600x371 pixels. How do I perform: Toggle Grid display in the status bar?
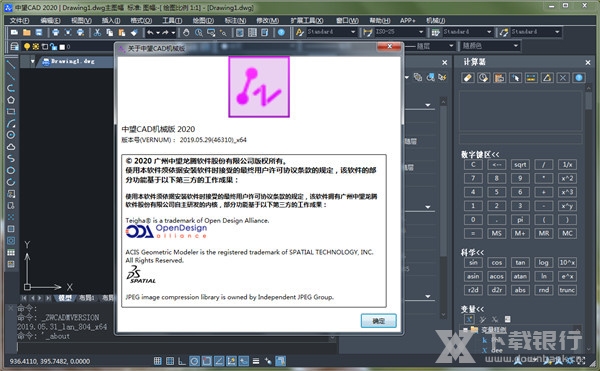coord(170,361)
